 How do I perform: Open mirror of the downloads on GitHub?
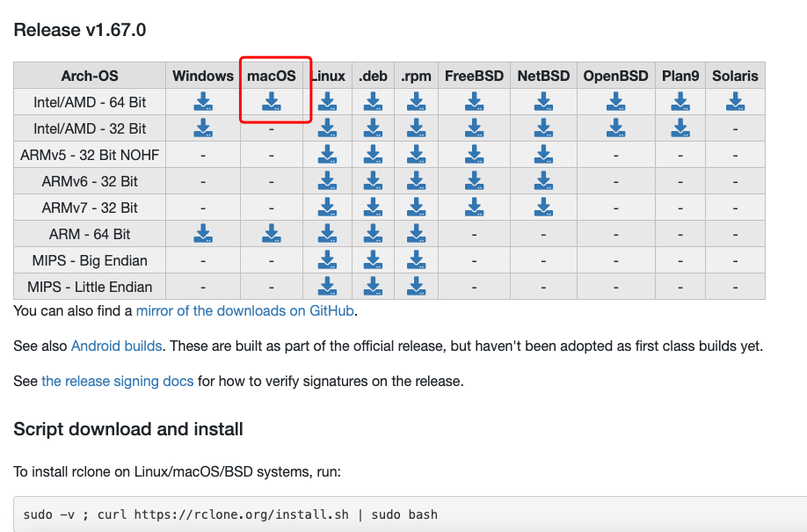pos(245,311)
